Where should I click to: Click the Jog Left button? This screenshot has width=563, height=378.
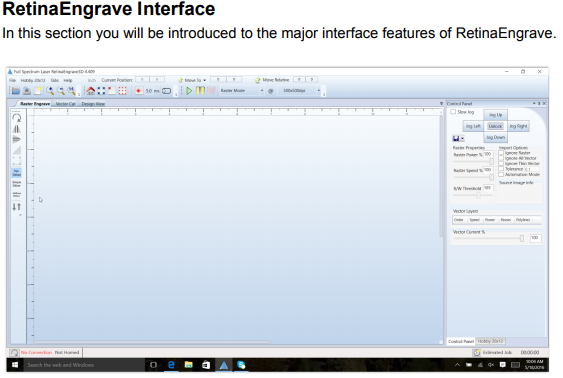(473, 126)
